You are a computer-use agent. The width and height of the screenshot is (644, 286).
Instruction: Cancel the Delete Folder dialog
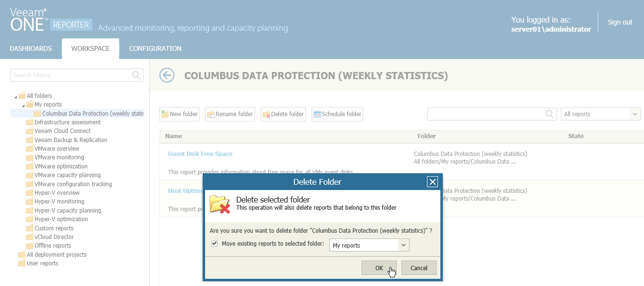coord(419,268)
